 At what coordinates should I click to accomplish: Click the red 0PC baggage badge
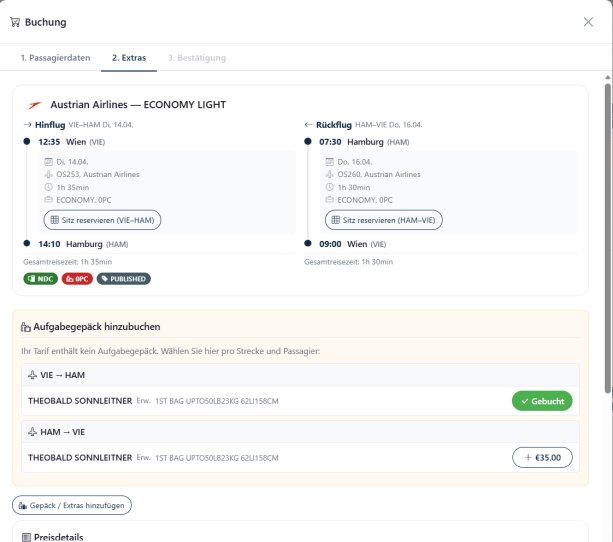tap(77, 279)
